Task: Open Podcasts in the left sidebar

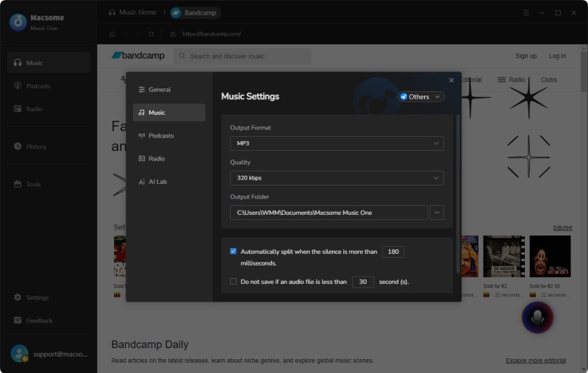Action: tap(49, 86)
